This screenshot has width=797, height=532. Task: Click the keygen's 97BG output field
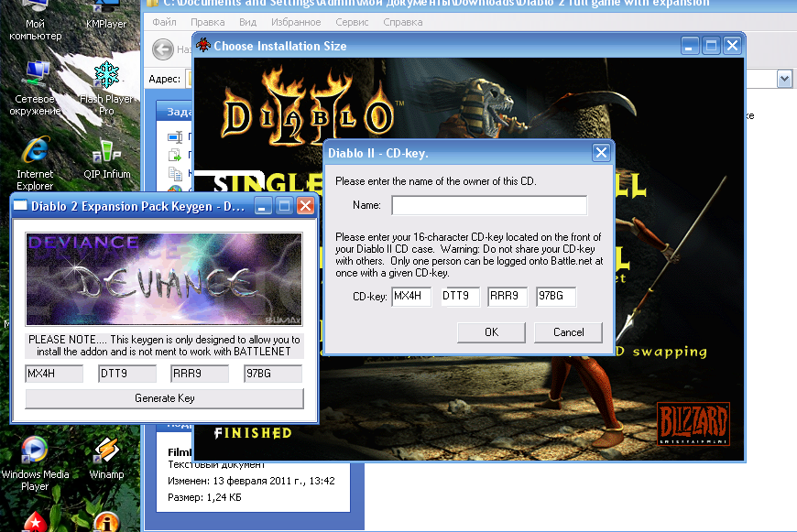273,374
